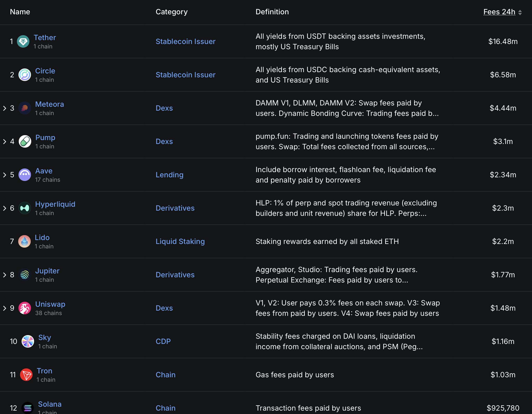The width and height of the screenshot is (532, 414).
Task: Click the Uniswap unicorn logo icon
Action: [25, 308]
